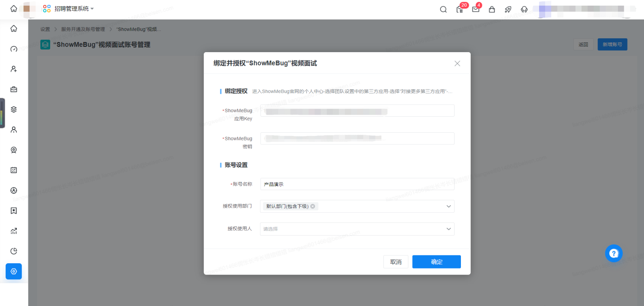Click the 绑定授权 instruction text
The image size is (644, 306).
pos(352,91)
